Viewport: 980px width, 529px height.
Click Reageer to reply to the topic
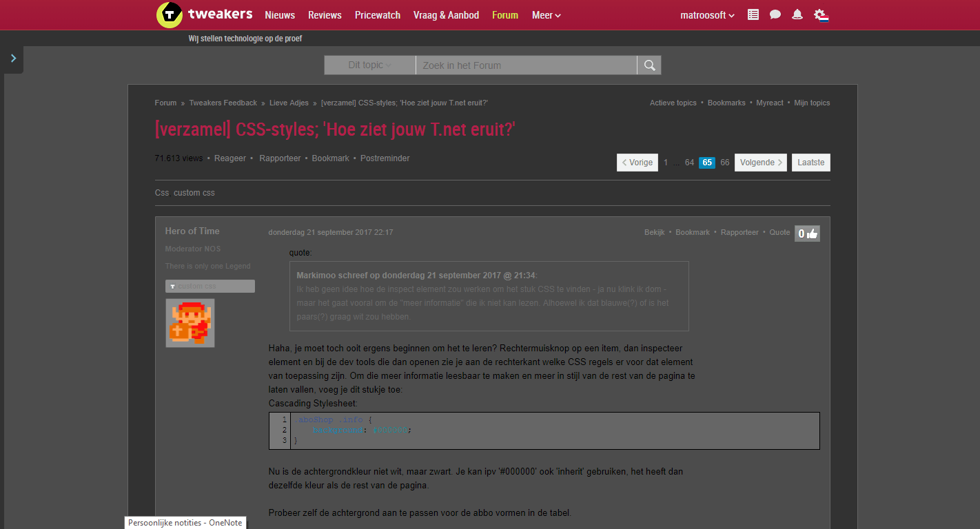(x=230, y=158)
